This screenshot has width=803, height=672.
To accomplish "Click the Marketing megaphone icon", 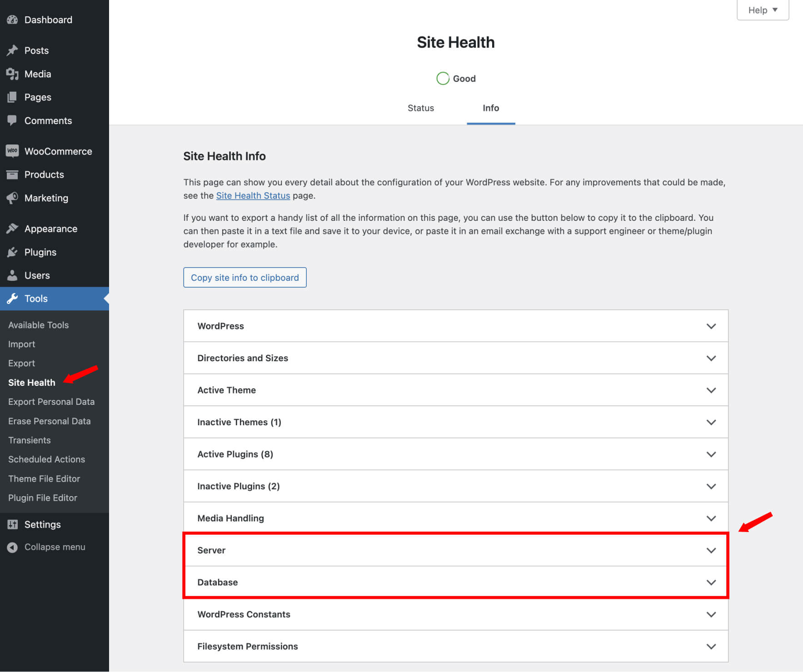I will [12, 198].
